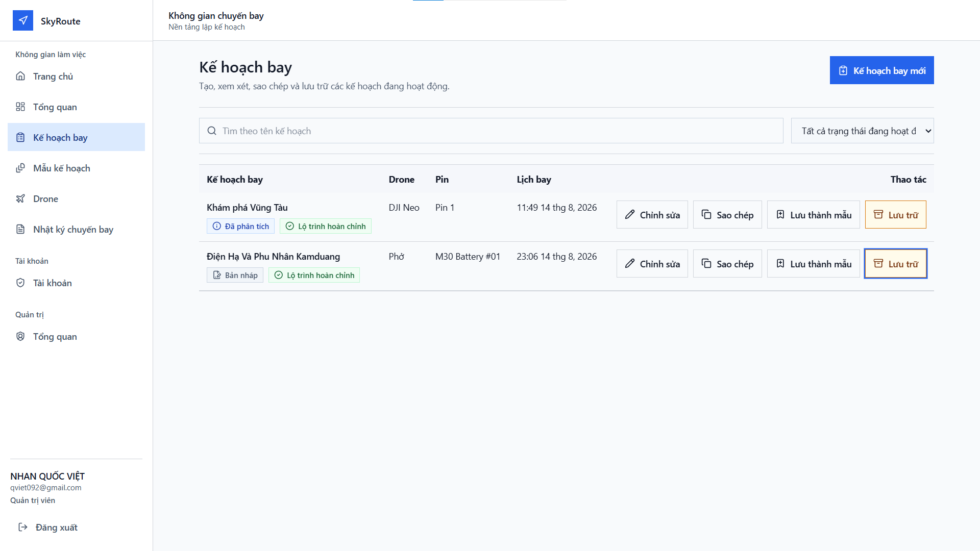Click plan name Điện Hạ Và Phu Nhân Kamduang
980x551 pixels.
273,256
